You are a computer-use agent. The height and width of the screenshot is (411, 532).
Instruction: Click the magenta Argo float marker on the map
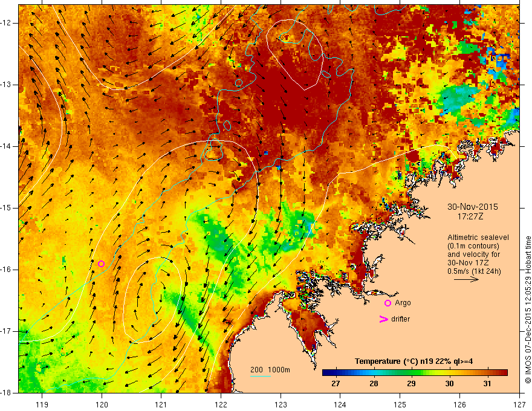(x=101, y=264)
